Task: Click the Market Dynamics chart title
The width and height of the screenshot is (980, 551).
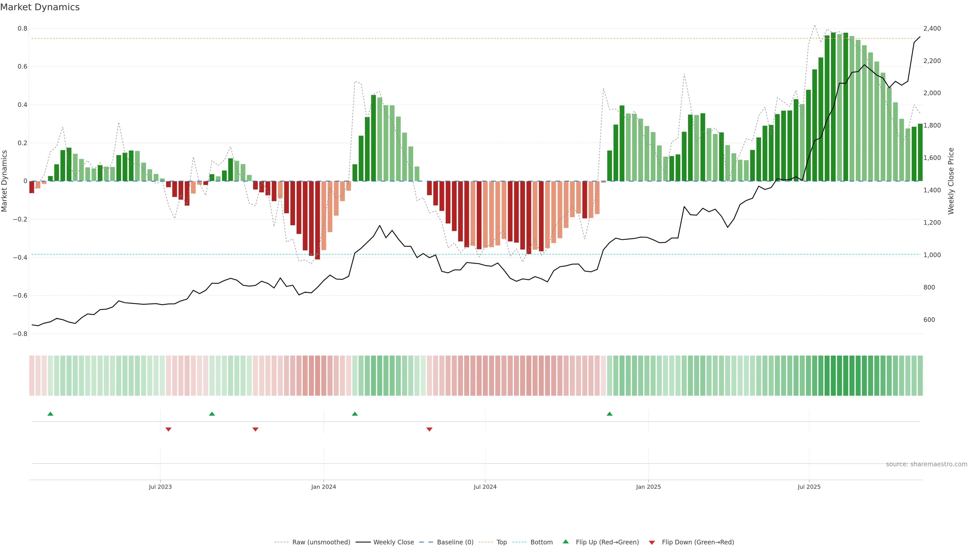Action: (40, 7)
